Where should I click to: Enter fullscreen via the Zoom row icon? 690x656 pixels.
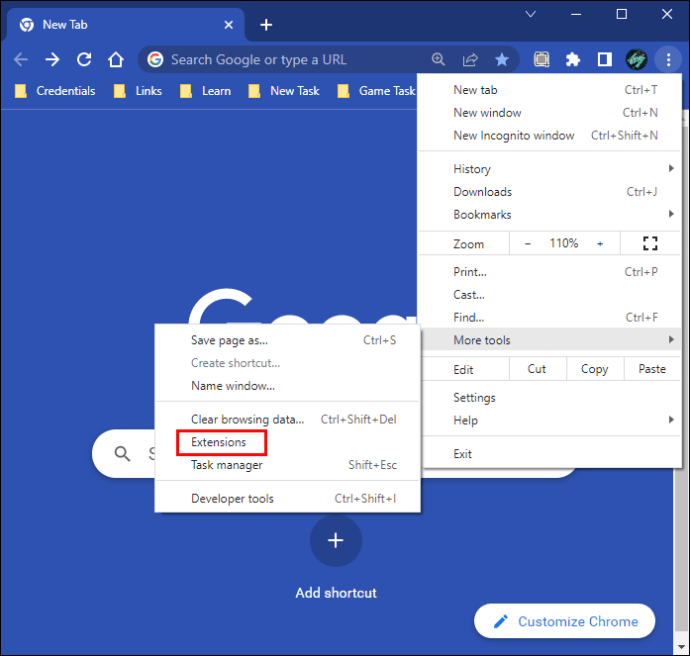click(x=650, y=243)
